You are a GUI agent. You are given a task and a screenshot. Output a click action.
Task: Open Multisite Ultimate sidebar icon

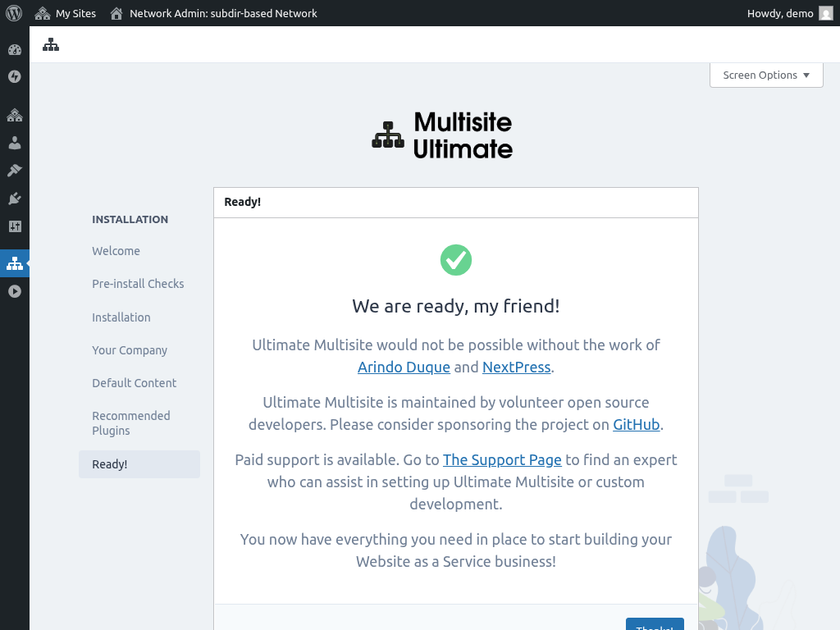pyautogui.click(x=15, y=263)
